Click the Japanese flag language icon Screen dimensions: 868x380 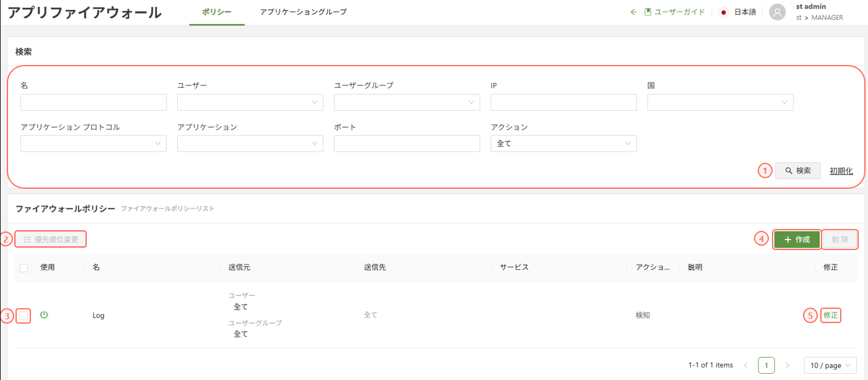pos(723,12)
